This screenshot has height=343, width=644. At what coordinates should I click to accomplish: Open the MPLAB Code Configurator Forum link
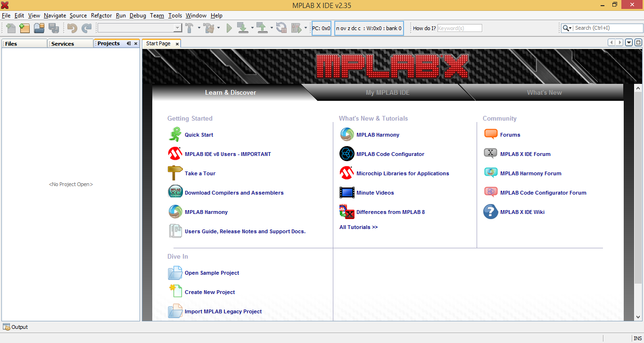point(543,193)
